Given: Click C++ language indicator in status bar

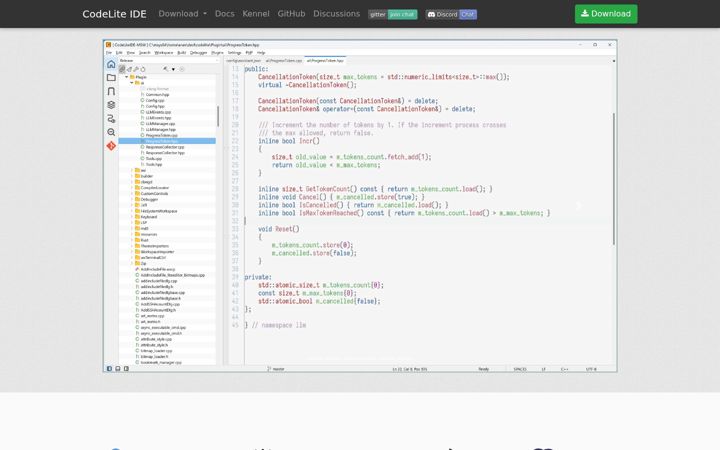Looking at the screenshot, I should click(x=564, y=369).
